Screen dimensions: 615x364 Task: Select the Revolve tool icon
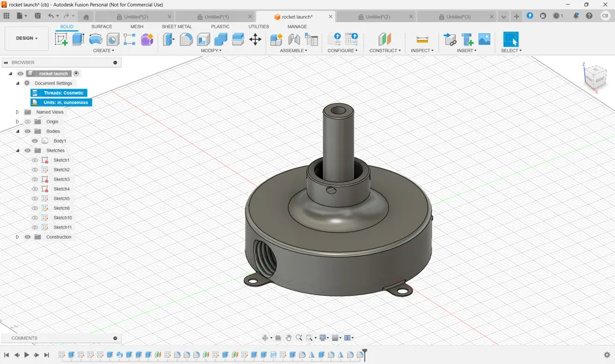coord(96,39)
